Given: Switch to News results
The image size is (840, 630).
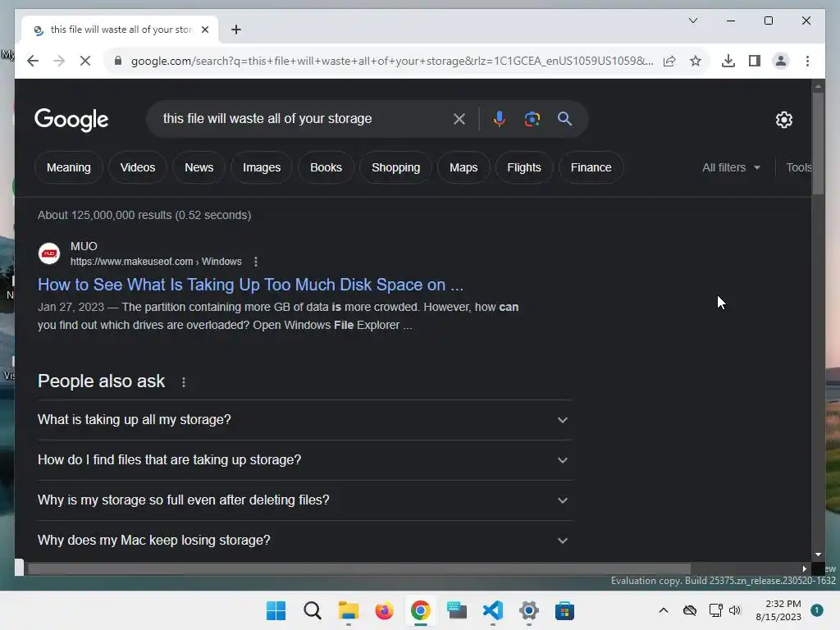Looking at the screenshot, I should pyautogui.click(x=199, y=167).
